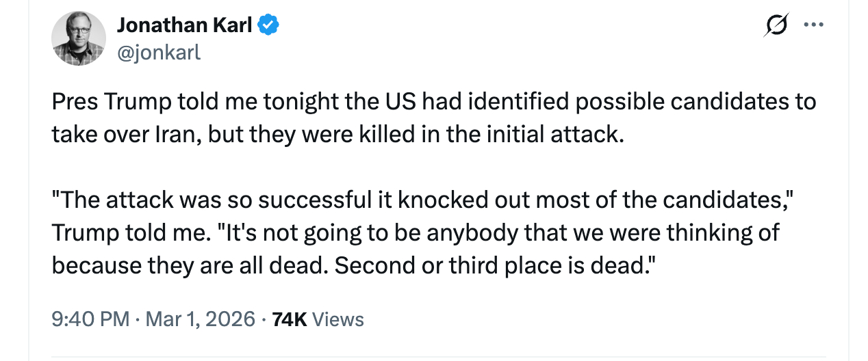The height and width of the screenshot is (361, 868).
Task: Visit the Jonathan Karl display name link
Action: [186, 25]
